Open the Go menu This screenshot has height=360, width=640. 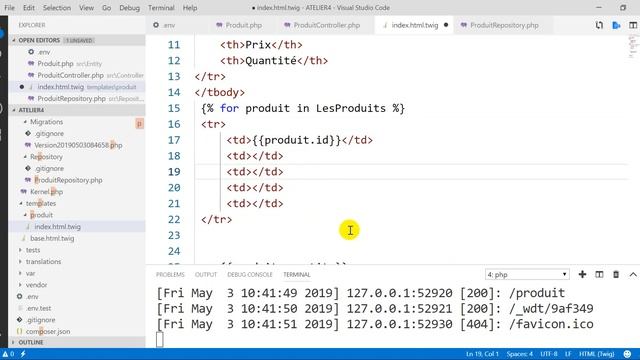[x=107, y=8]
